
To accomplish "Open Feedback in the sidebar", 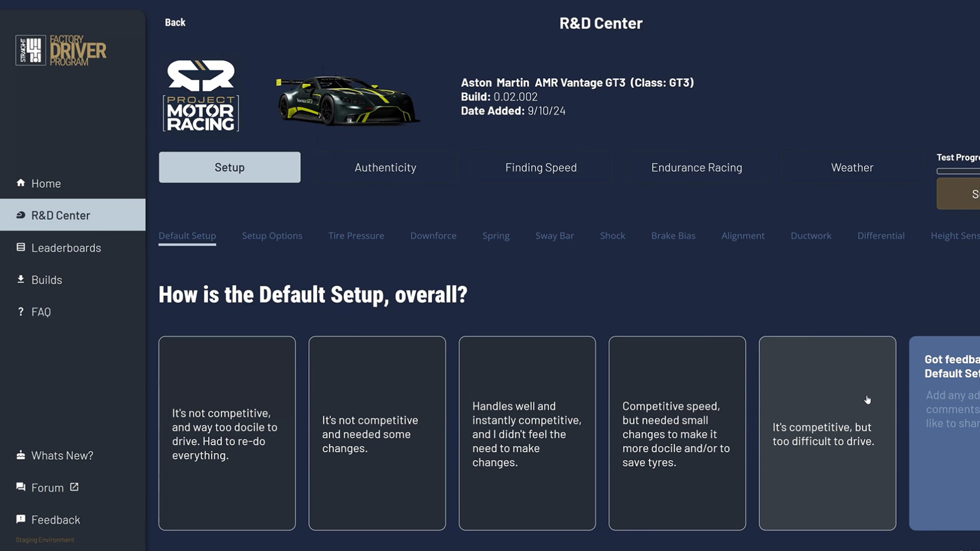I will (72, 519).
